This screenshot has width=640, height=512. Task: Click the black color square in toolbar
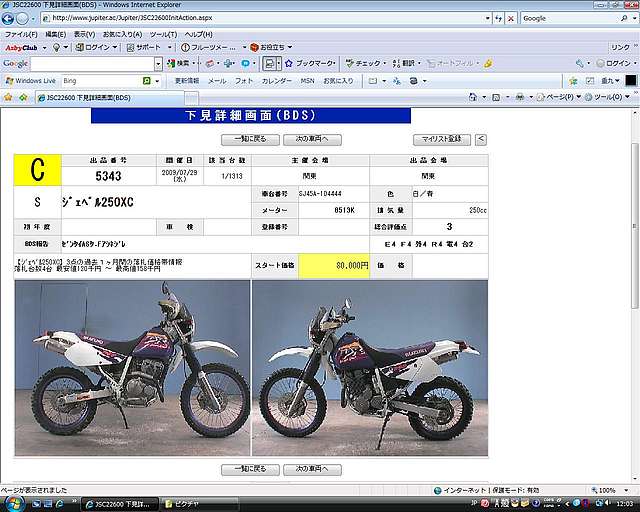pos(631,80)
